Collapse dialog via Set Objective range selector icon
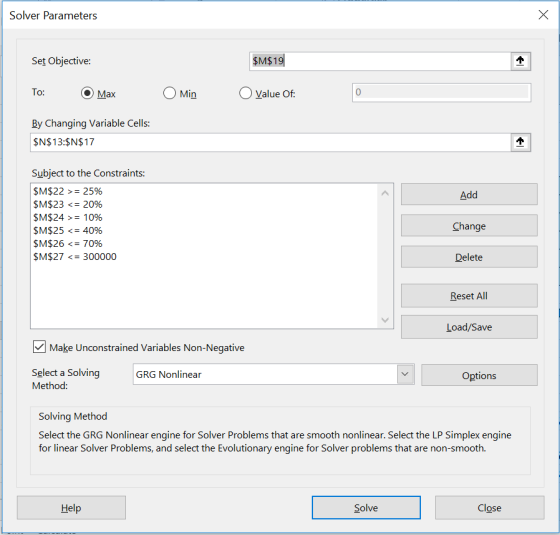560x535 pixels. tap(520, 61)
